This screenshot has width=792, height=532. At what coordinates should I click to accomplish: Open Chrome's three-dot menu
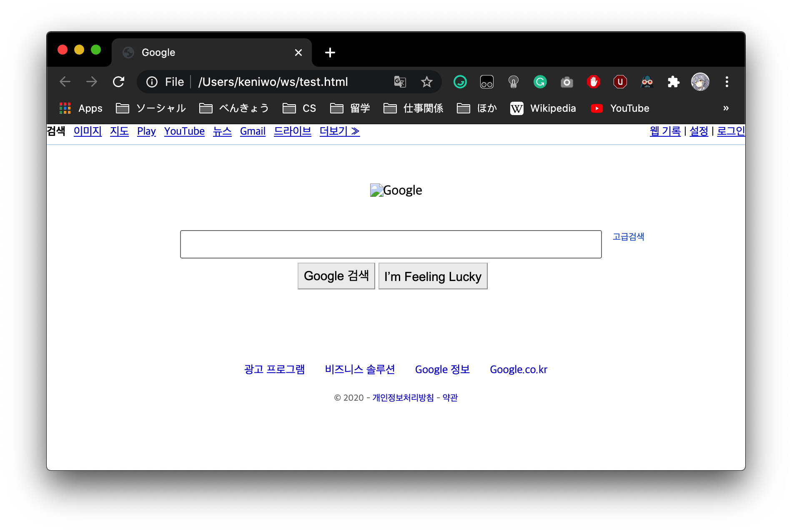coord(727,82)
